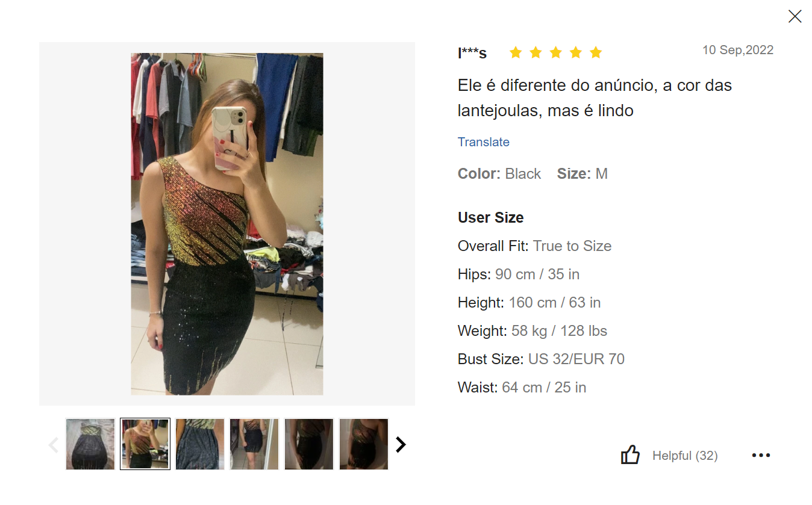Click the middle third rating star
The image size is (812, 505).
coord(555,52)
